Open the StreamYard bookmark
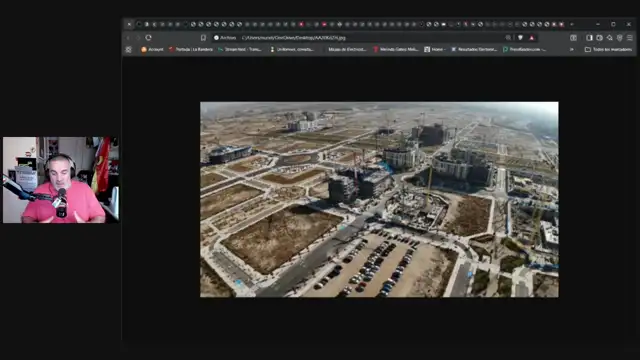The image size is (640, 360). click(x=240, y=49)
